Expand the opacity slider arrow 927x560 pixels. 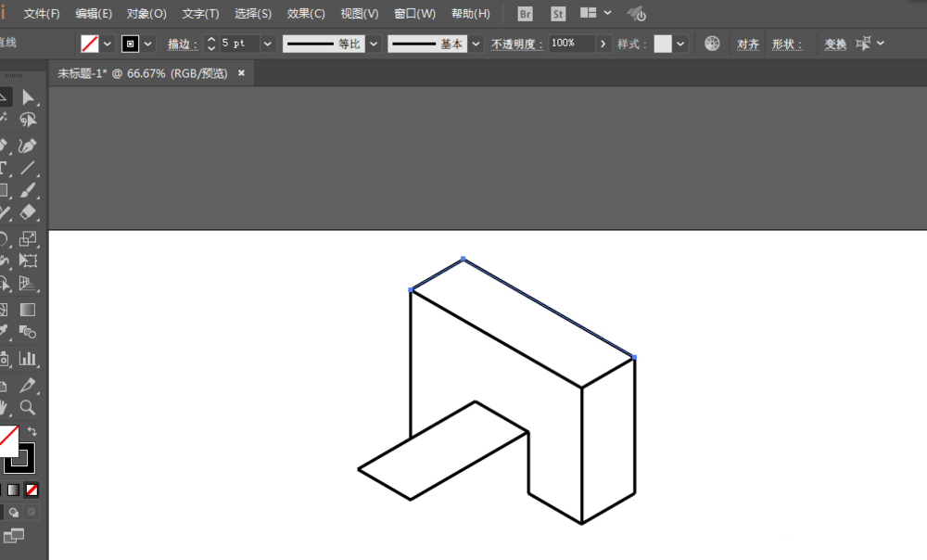coord(603,44)
